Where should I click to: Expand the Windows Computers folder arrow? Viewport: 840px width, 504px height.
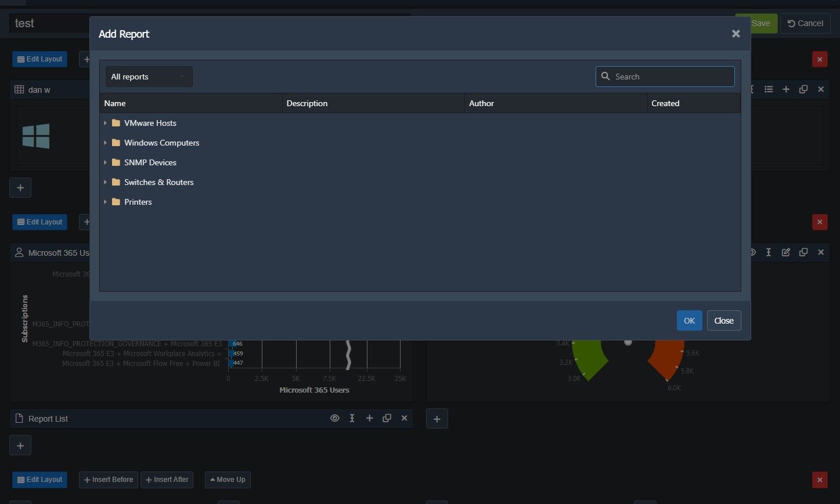click(105, 143)
